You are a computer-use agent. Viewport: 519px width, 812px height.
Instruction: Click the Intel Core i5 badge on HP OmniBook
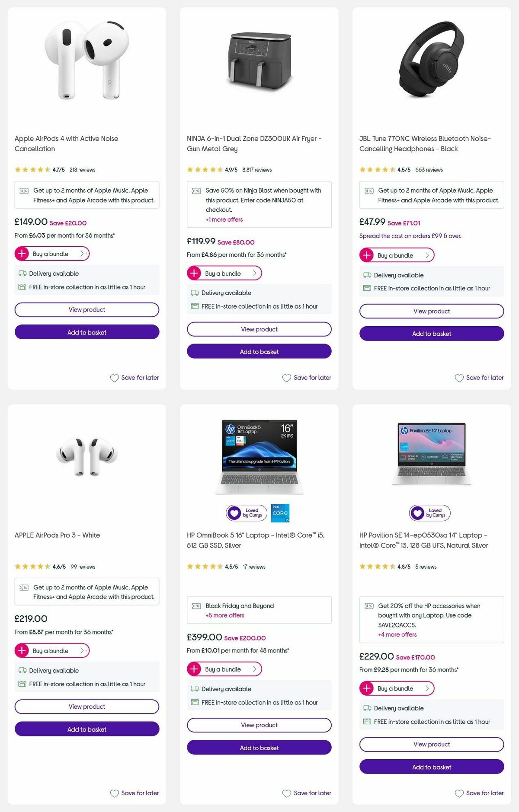280,513
